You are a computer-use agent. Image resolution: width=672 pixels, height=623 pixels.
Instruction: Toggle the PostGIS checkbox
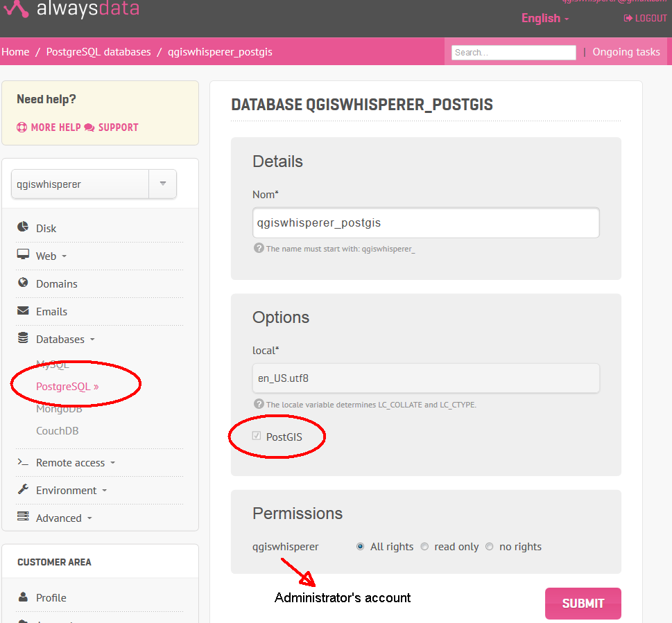[x=257, y=436]
